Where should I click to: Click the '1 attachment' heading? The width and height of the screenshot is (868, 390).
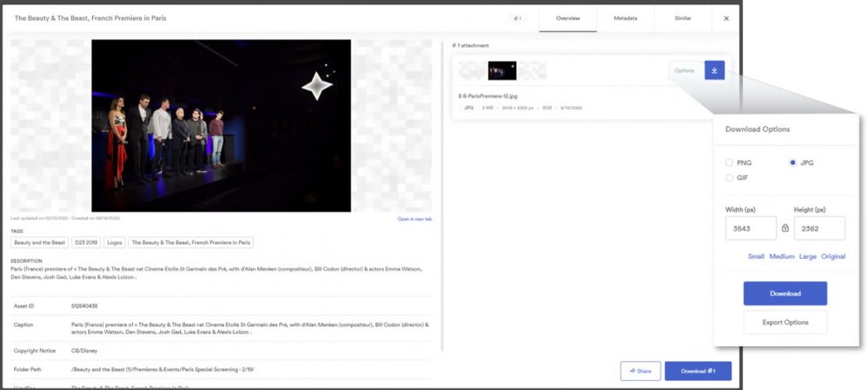tap(471, 45)
